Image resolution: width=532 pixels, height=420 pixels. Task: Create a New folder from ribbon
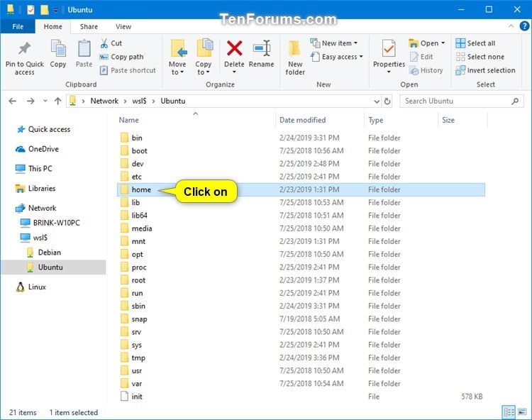[295, 57]
